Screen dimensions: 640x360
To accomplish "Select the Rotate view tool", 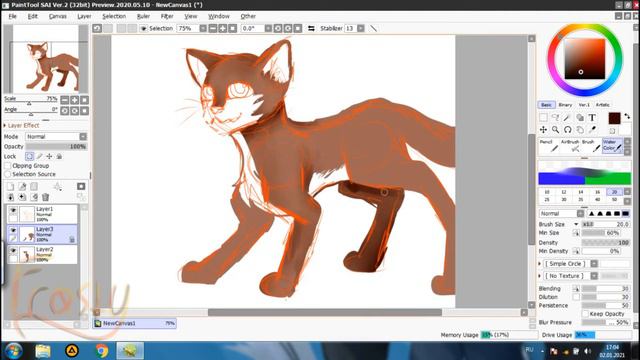I will tap(567, 130).
